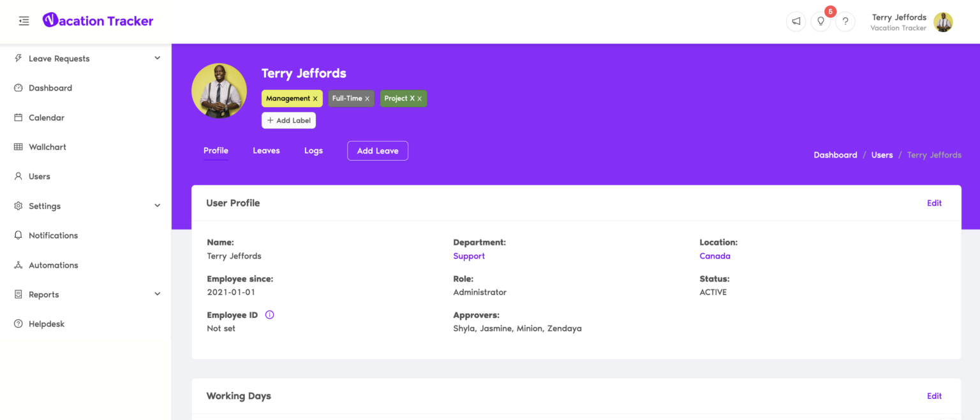Click the Dashboard gauge icon in sidebar
The width and height of the screenshot is (980, 420).
pyautogui.click(x=19, y=88)
